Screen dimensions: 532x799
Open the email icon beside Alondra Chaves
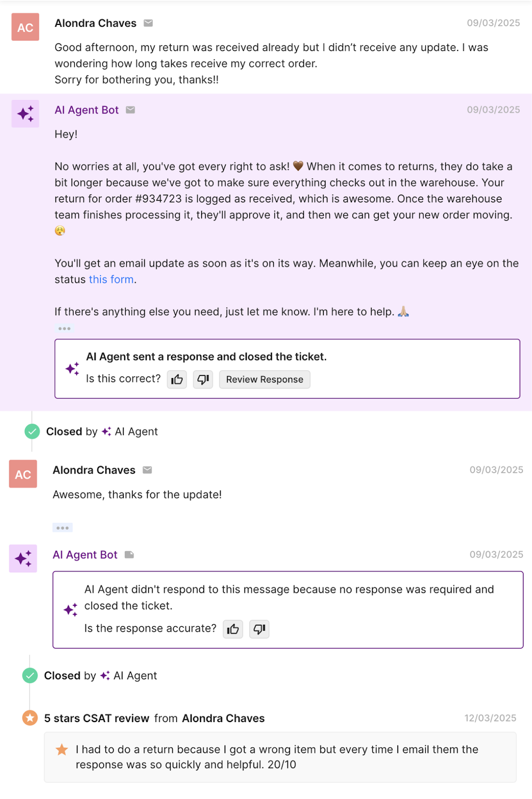148,23
